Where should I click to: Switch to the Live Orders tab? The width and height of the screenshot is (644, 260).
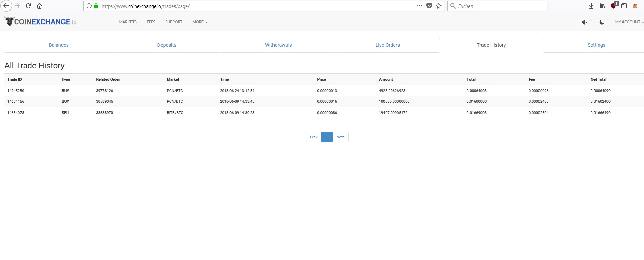tap(388, 45)
